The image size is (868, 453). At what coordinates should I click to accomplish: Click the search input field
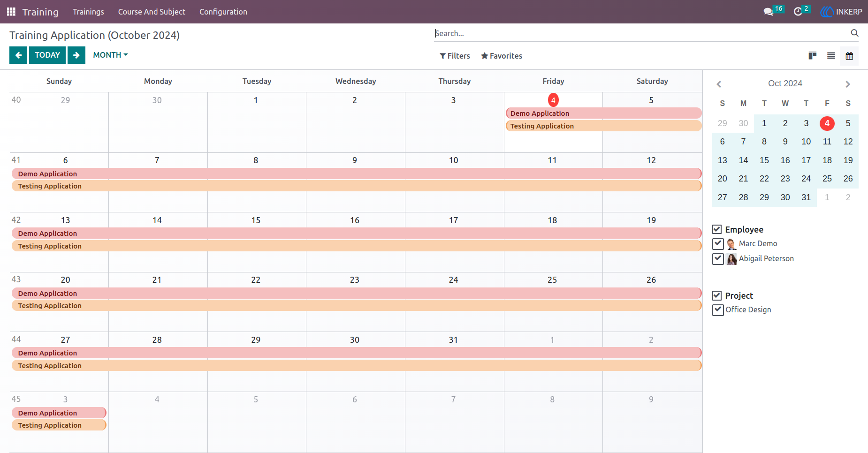[641, 33]
